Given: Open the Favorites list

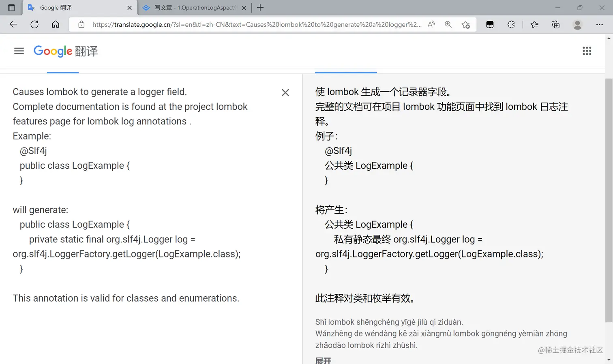Looking at the screenshot, I should [534, 24].
